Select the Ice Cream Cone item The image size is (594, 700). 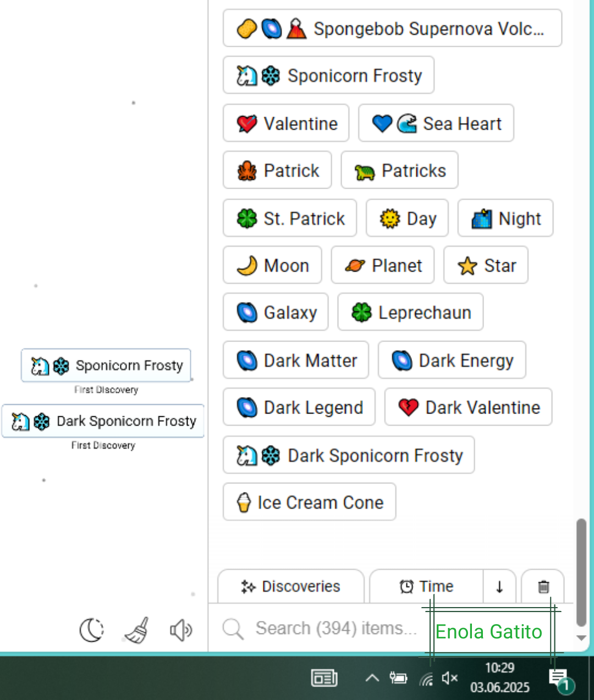[309, 502]
